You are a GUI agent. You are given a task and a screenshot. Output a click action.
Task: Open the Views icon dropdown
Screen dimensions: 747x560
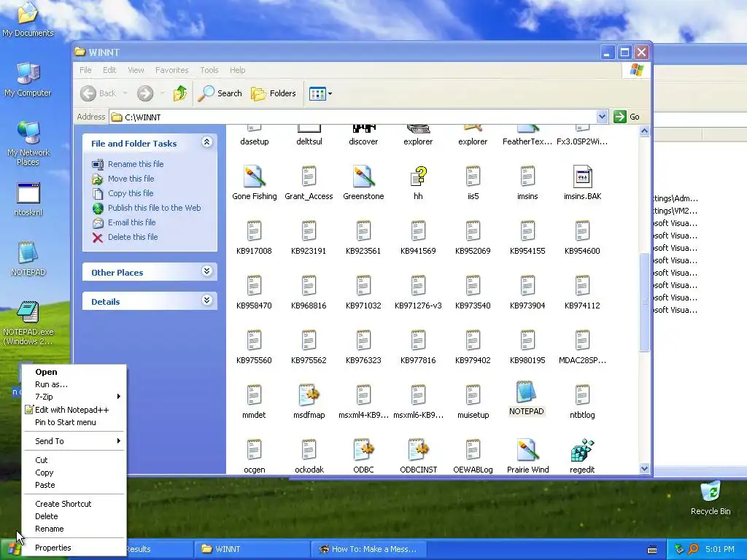320,93
